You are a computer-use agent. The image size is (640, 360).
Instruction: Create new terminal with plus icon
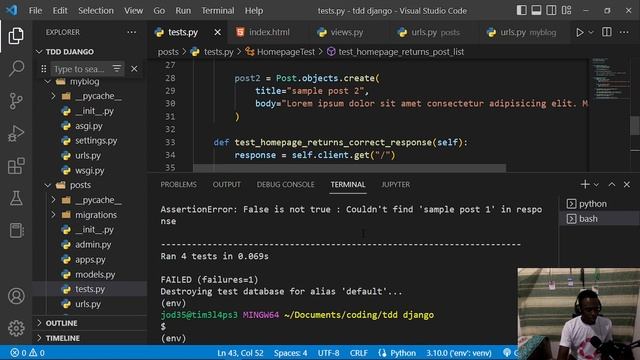click(584, 184)
